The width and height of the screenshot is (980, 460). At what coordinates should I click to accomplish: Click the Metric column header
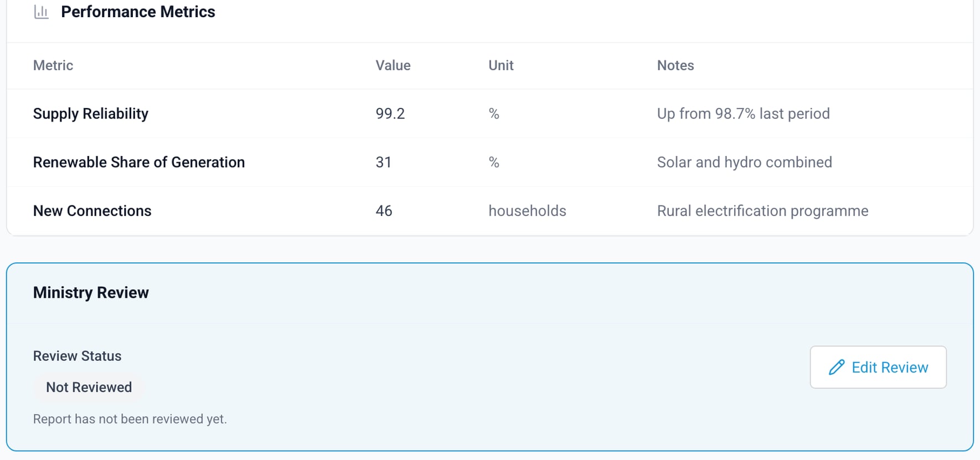[53, 65]
